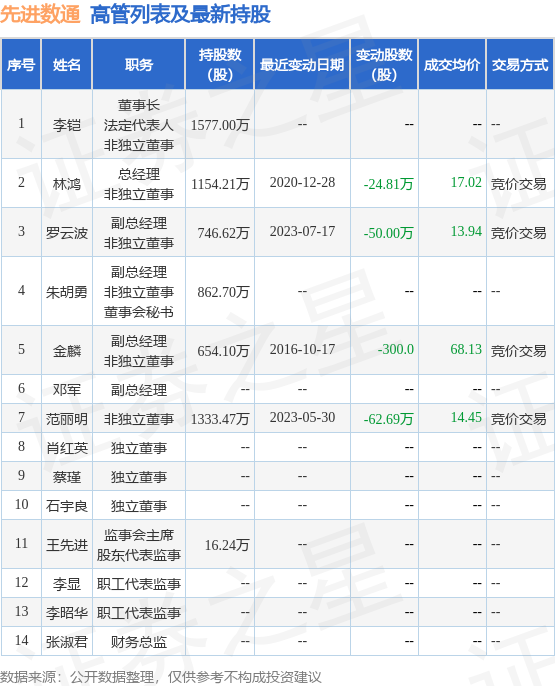Screen dimensions: 555x686
Task: Click the 先进数通 title text
Action: pyautogui.click(x=40, y=14)
